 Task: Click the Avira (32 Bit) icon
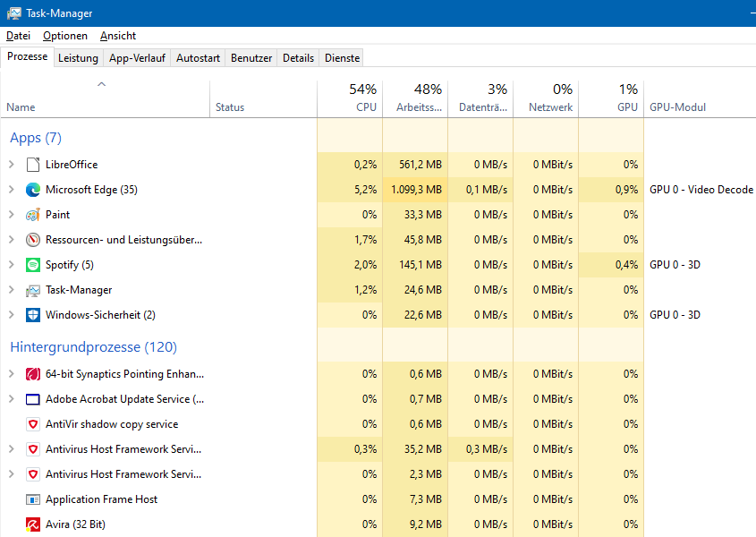(x=33, y=524)
